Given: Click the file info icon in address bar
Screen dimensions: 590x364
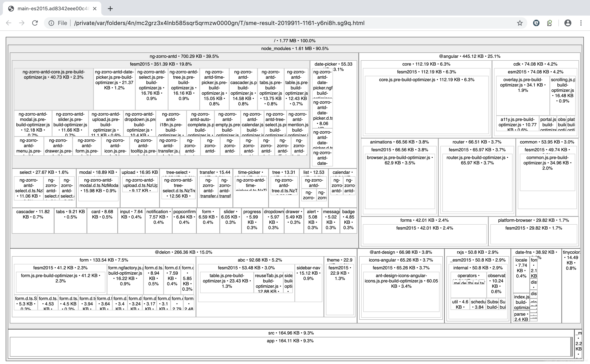Looking at the screenshot, I should (51, 23).
